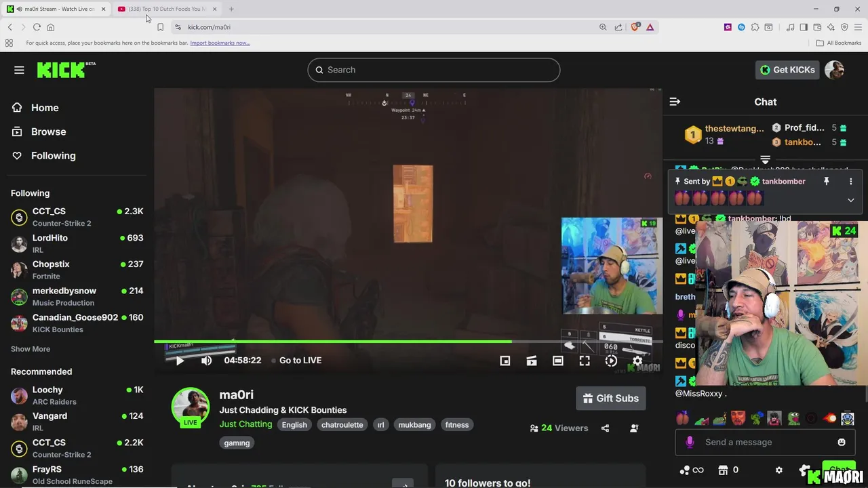This screenshot has height=488, width=868.
Task: Expand the gift leaderboard handle
Action: pyautogui.click(x=766, y=160)
